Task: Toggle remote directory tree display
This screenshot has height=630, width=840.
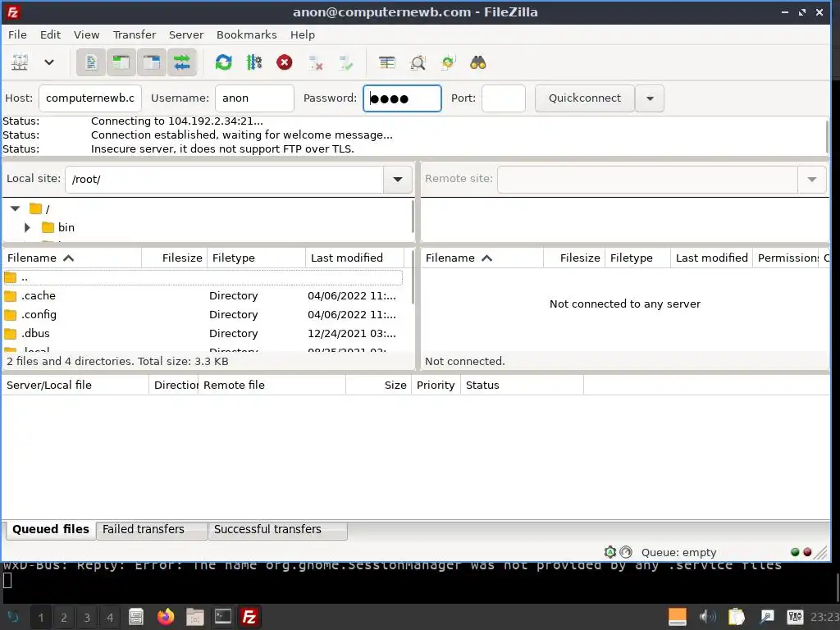Action: [x=152, y=62]
